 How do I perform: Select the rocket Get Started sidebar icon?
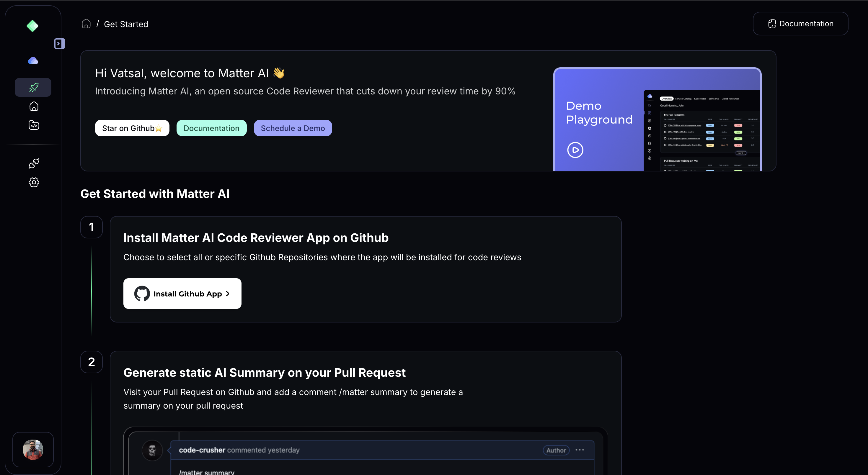click(x=33, y=87)
